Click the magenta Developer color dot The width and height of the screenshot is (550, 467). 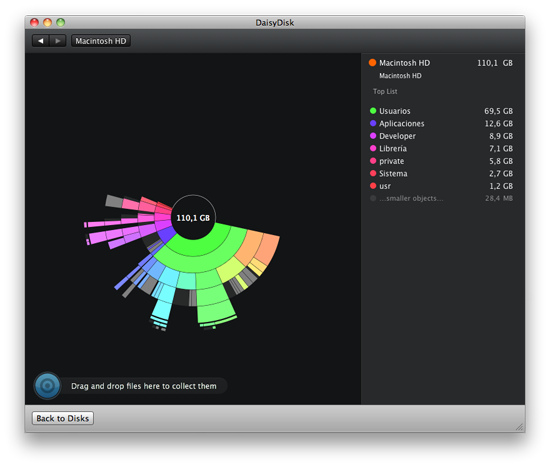click(373, 136)
